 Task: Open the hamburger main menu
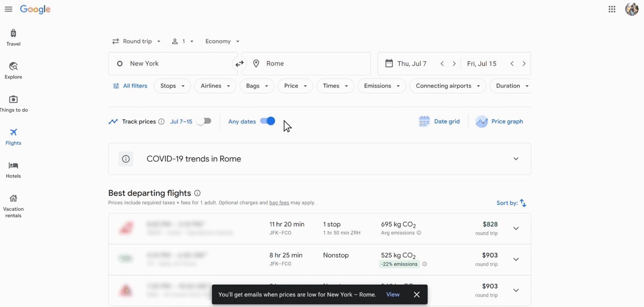point(8,9)
